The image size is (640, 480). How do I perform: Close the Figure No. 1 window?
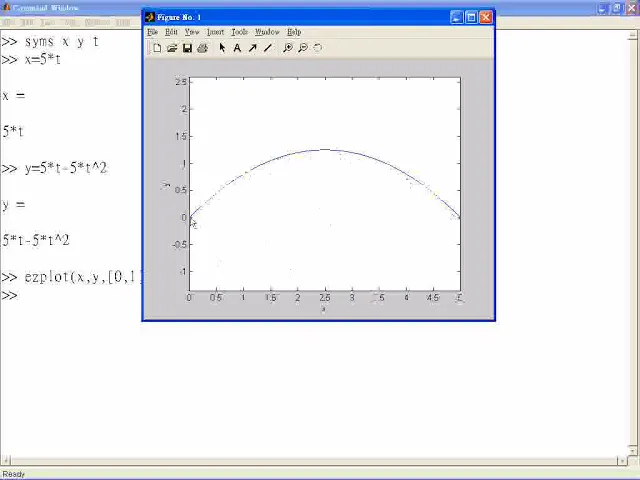[486, 17]
